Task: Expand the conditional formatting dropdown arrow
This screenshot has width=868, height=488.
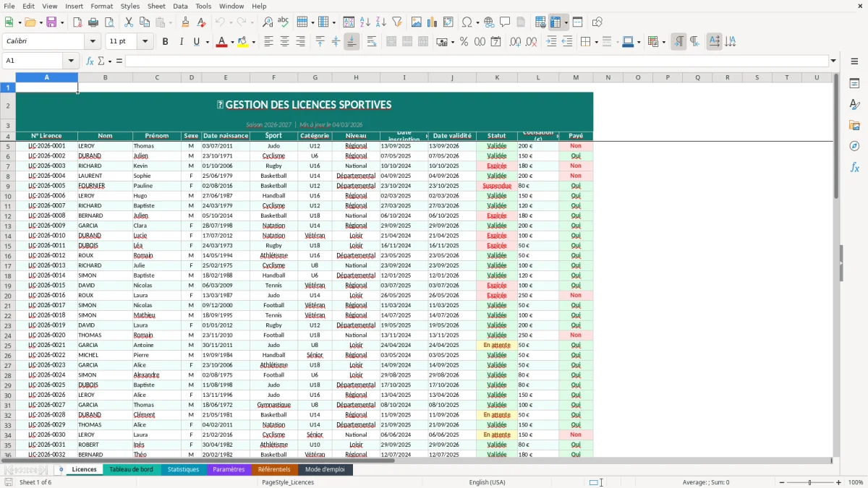Action: 663,42
